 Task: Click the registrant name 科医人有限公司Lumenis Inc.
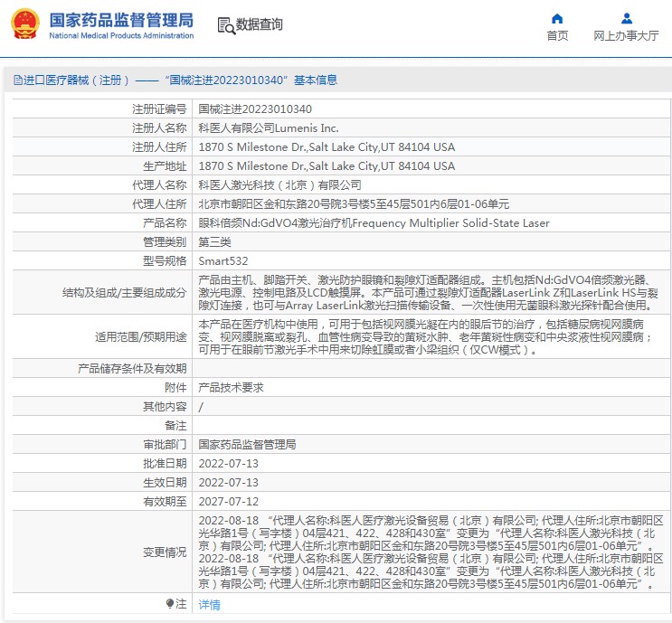coord(268,127)
